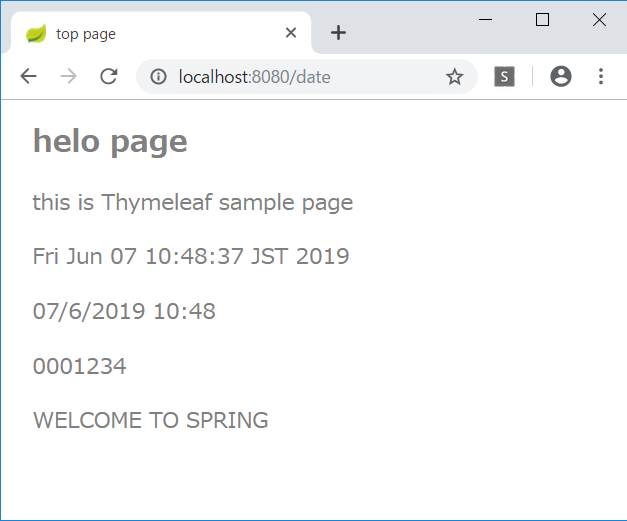Screen dimensions: 627x521
Task: Click the 'WELCOME TO SPRING' text
Action: click(151, 421)
